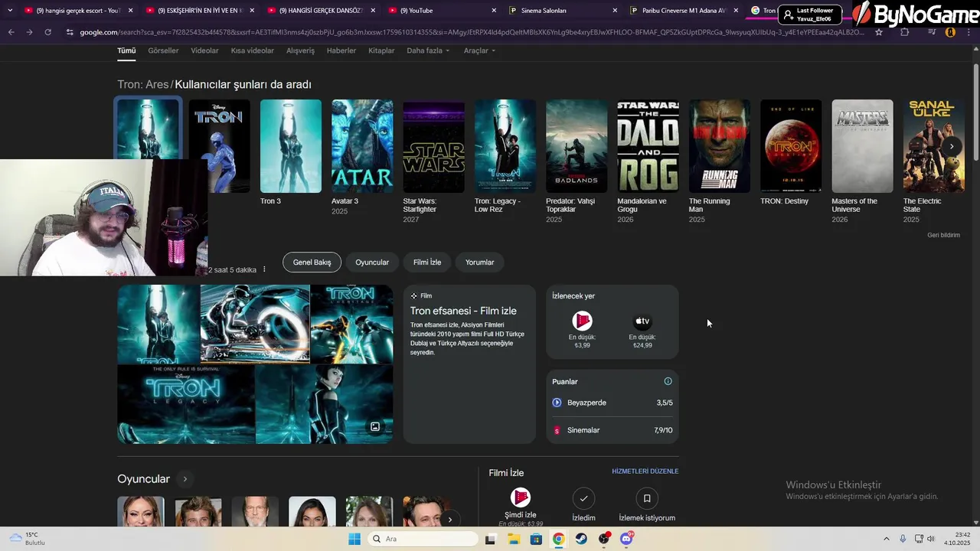Bookmark page with the star icon
The height and width of the screenshot is (551, 980).
(879, 32)
